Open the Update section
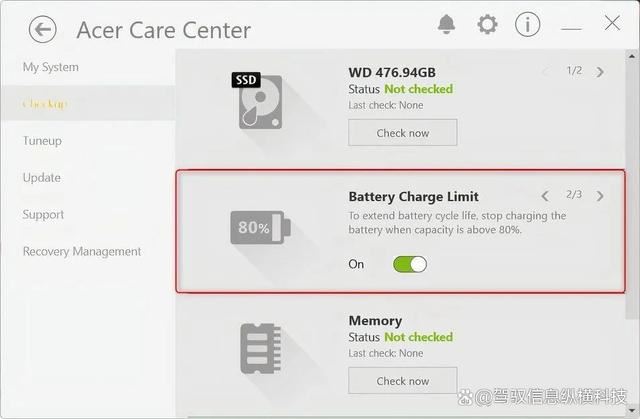The width and height of the screenshot is (640, 419). 41,178
